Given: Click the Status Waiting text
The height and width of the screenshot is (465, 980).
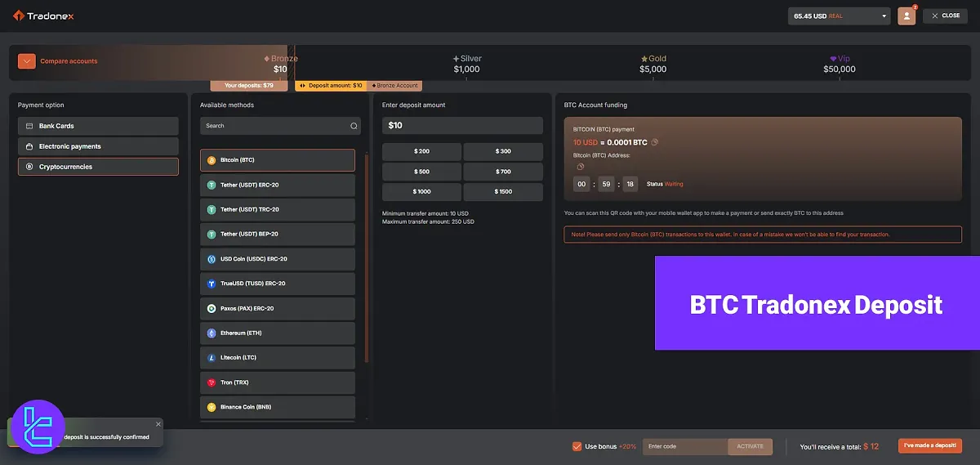Looking at the screenshot, I should pos(665,184).
